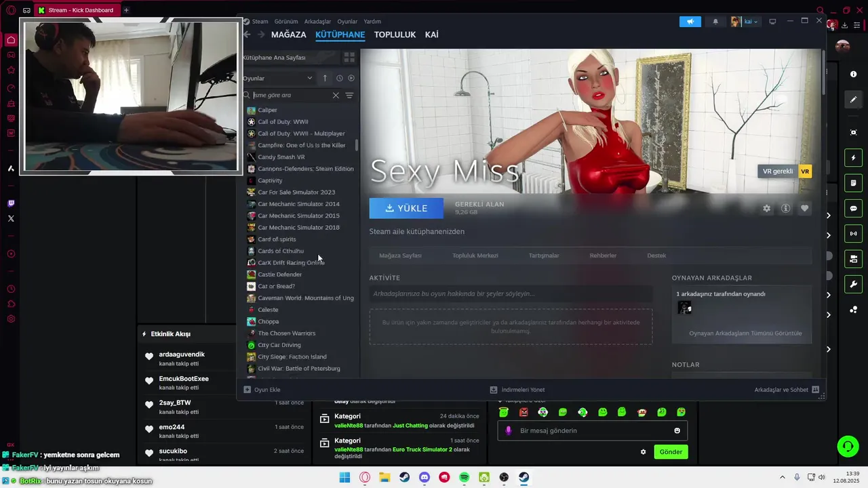Screen dimensions: 868x488
Task: Select Candy Smash VR in list
Action: (x=281, y=157)
